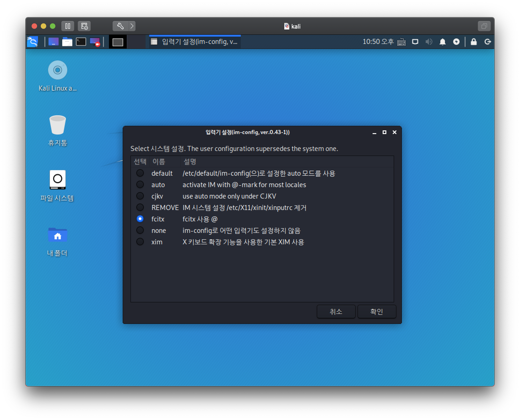Click the macOS green fullscreen button
The image size is (520, 420).
[x=53, y=26]
